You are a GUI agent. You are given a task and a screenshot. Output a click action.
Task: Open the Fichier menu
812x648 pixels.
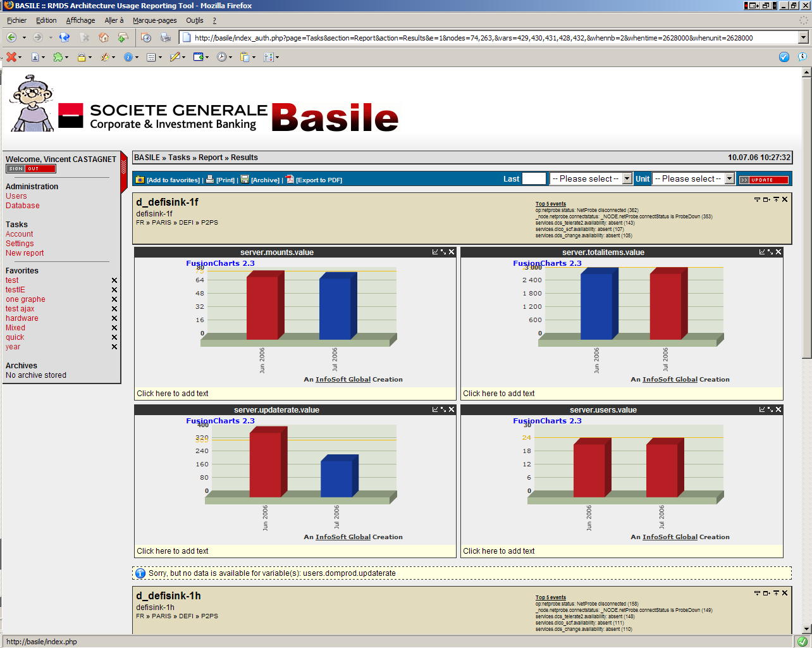click(x=17, y=20)
